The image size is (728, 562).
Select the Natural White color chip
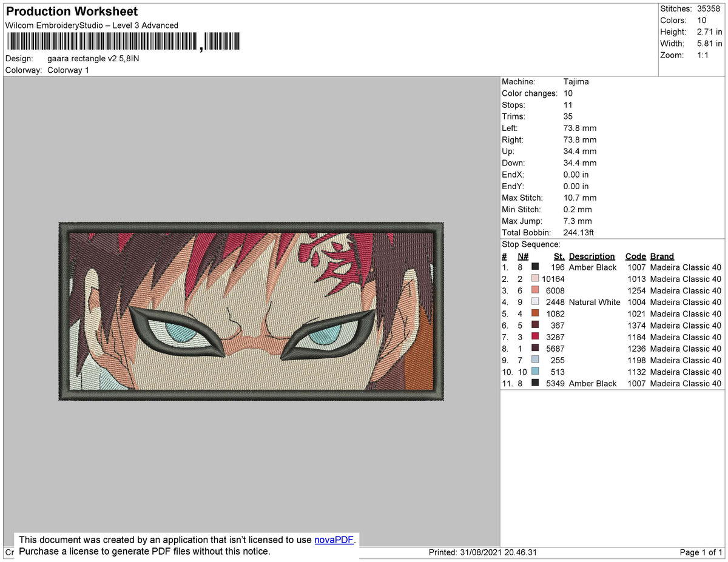[x=536, y=302]
